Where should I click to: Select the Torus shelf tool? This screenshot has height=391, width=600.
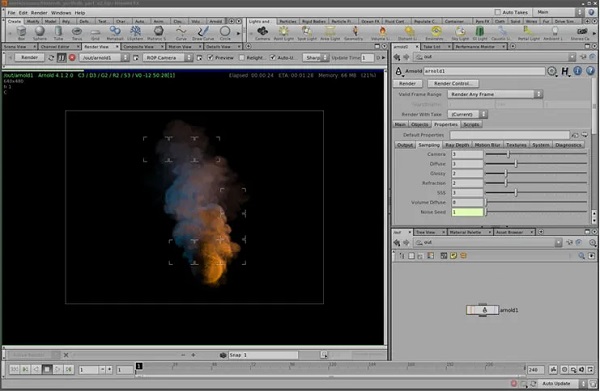77,33
